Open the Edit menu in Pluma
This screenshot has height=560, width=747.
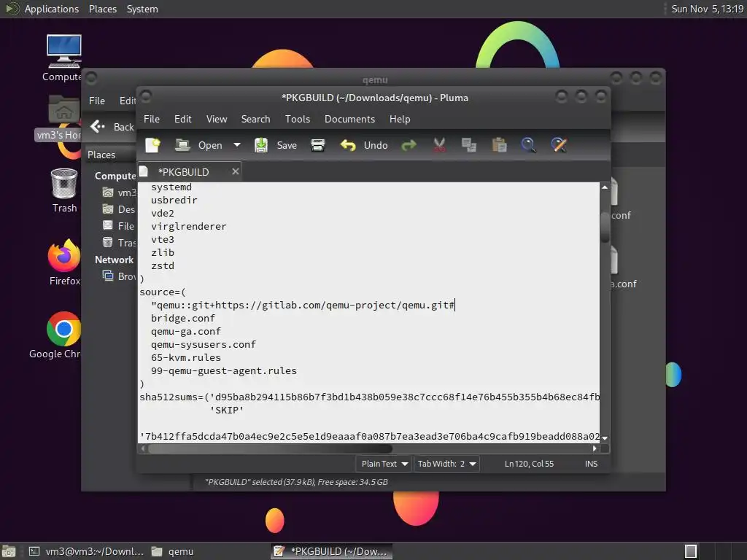[x=183, y=119]
